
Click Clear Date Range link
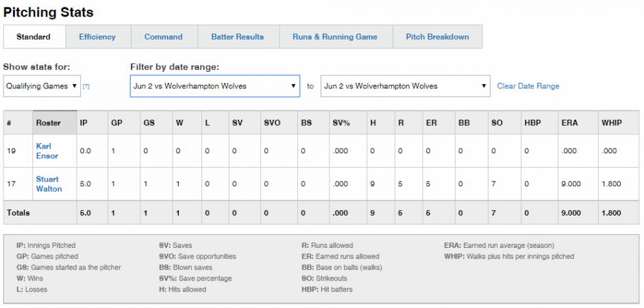528,86
